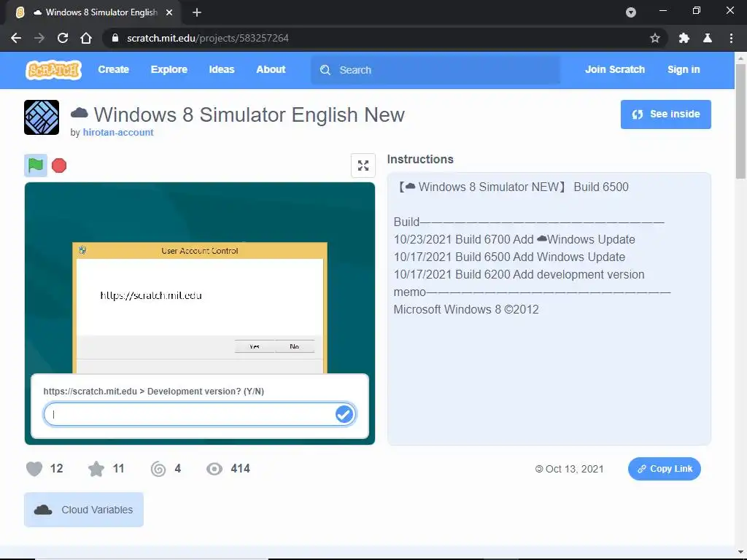747x560 pixels.
Task: Open the tab search dropdown arrow
Action: (x=631, y=12)
